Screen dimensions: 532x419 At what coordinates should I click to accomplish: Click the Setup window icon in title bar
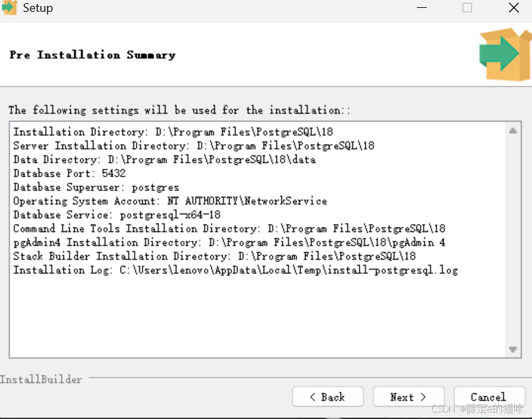point(9,7)
